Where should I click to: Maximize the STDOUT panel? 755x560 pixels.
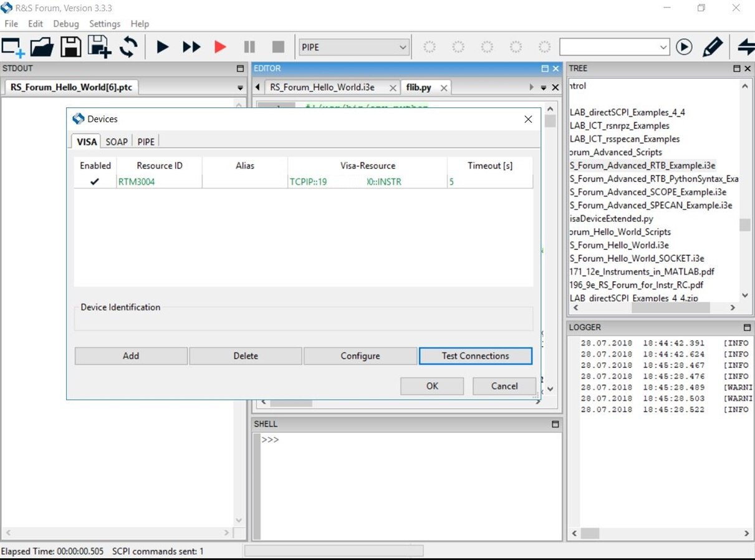tap(241, 69)
